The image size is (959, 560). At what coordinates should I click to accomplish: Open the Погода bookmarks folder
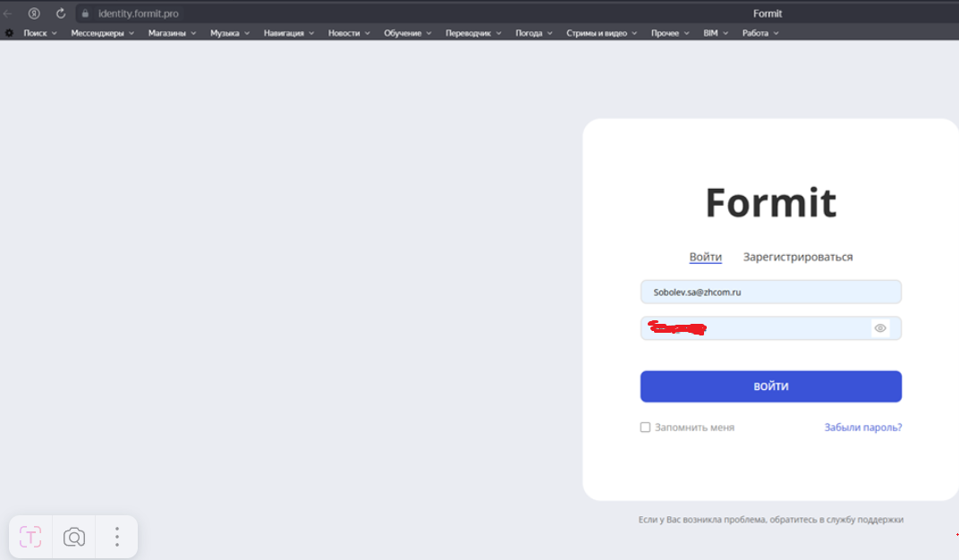point(534,33)
